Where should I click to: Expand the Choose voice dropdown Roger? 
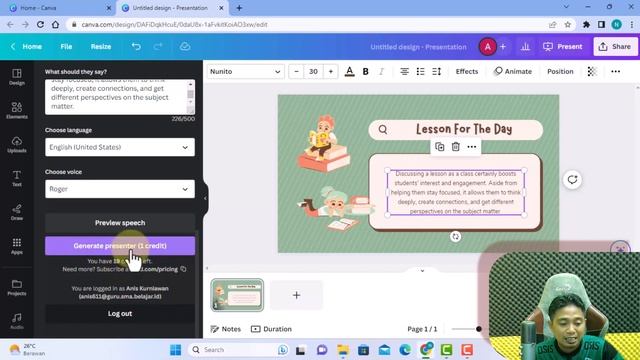(x=120, y=189)
